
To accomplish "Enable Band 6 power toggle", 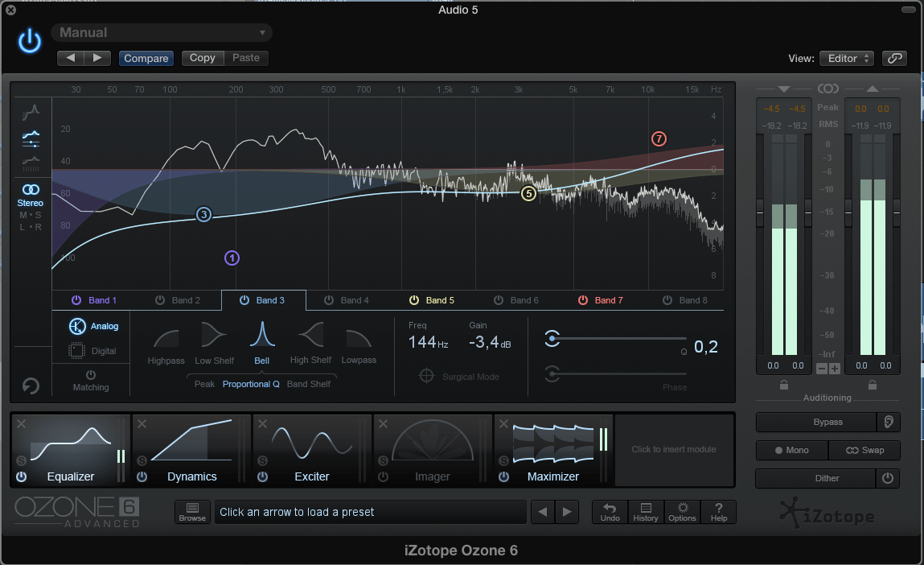I will 499,299.
